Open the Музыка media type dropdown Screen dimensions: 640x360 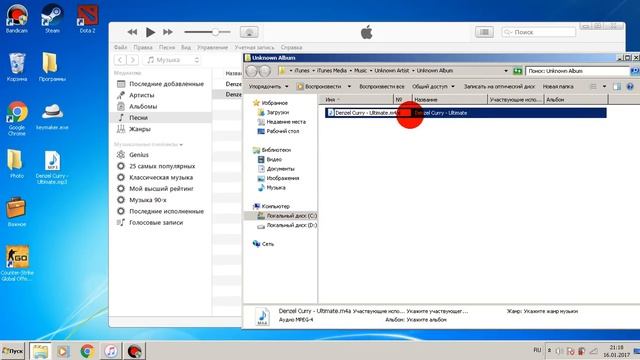tap(172, 60)
